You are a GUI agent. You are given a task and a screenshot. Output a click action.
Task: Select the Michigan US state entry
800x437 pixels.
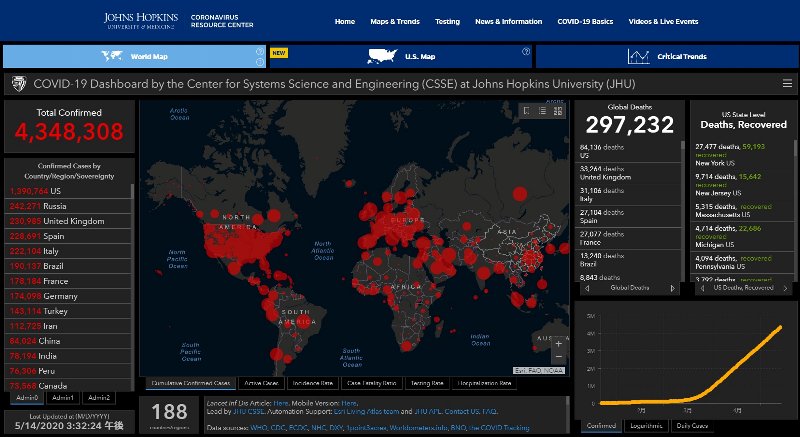click(x=742, y=237)
